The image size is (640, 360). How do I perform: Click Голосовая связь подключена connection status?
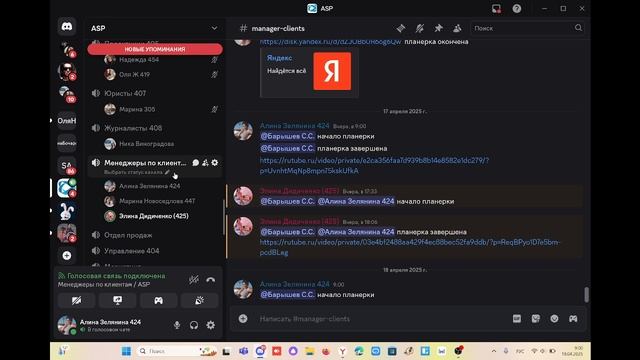[116, 276]
